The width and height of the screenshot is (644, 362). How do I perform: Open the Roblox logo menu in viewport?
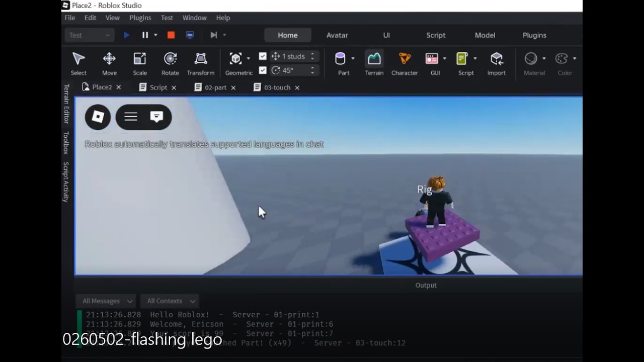coord(98,117)
